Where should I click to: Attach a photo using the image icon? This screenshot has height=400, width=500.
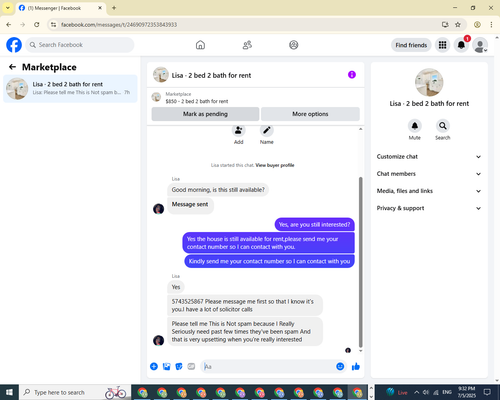coord(166,366)
